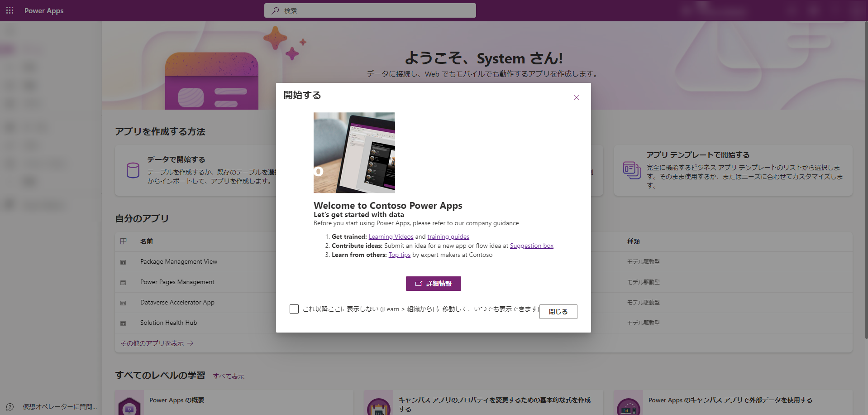Close the 開始する dialog with the X

pos(576,97)
